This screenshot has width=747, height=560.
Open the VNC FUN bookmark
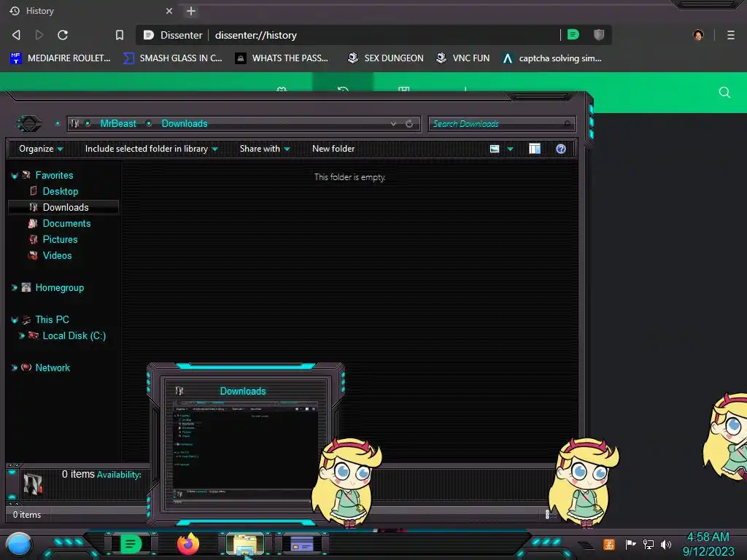(463, 58)
